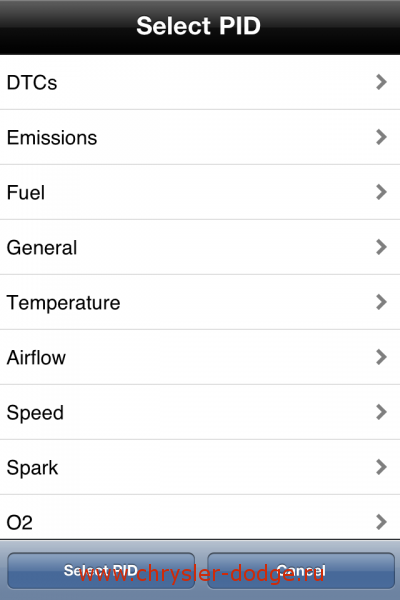The height and width of the screenshot is (600, 400).
Task: Tap the disclosure arrow for Spark
Action: (381, 467)
